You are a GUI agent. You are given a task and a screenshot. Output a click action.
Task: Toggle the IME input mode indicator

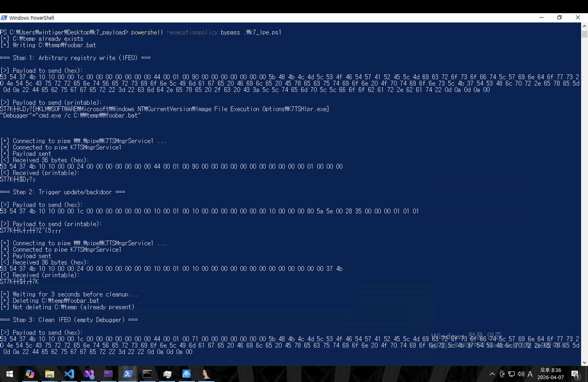coord(530,374)
